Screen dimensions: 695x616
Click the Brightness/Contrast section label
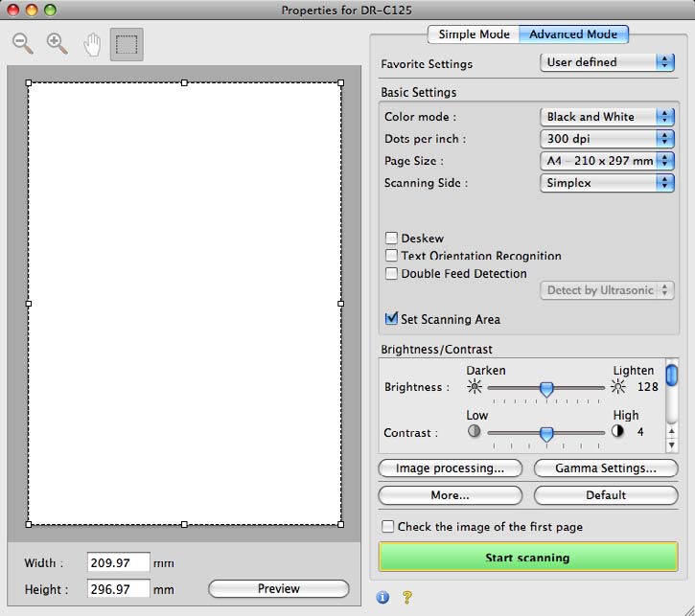[436, 350]
